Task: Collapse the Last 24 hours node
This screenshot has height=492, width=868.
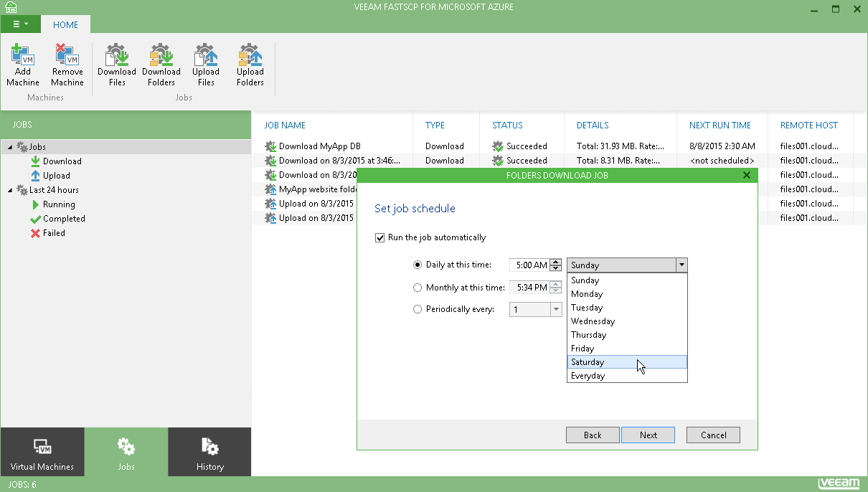Action: pyautogui.click(x=10, y=190)
